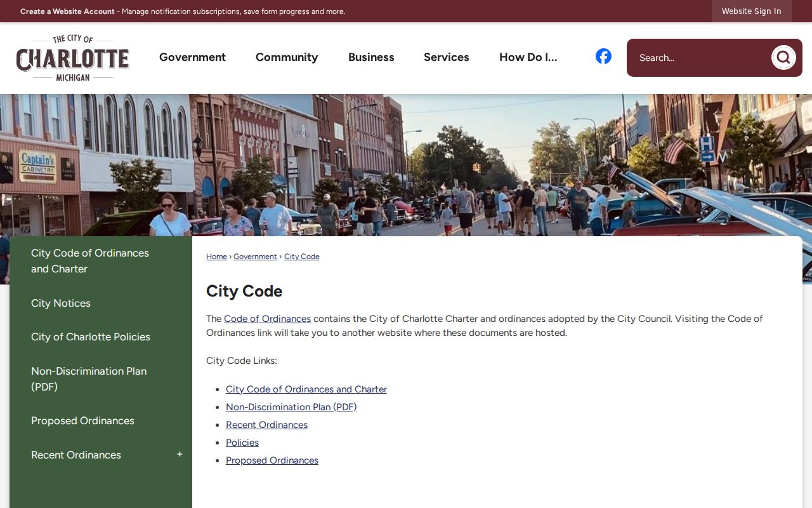This screenshot has width=812, height=508.
Task: Click Create a Website Account link
Action: [x=67, y=11]
